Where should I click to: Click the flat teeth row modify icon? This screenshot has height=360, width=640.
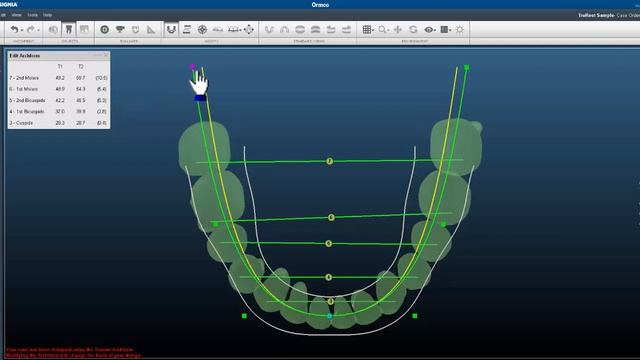pos(218,29)
